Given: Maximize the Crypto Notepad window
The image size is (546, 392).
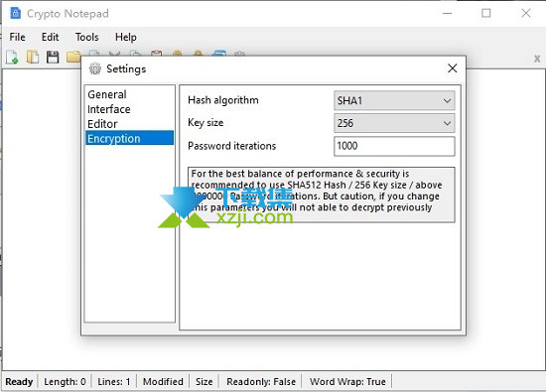Looking at the screenshot, I should point(486,13).
